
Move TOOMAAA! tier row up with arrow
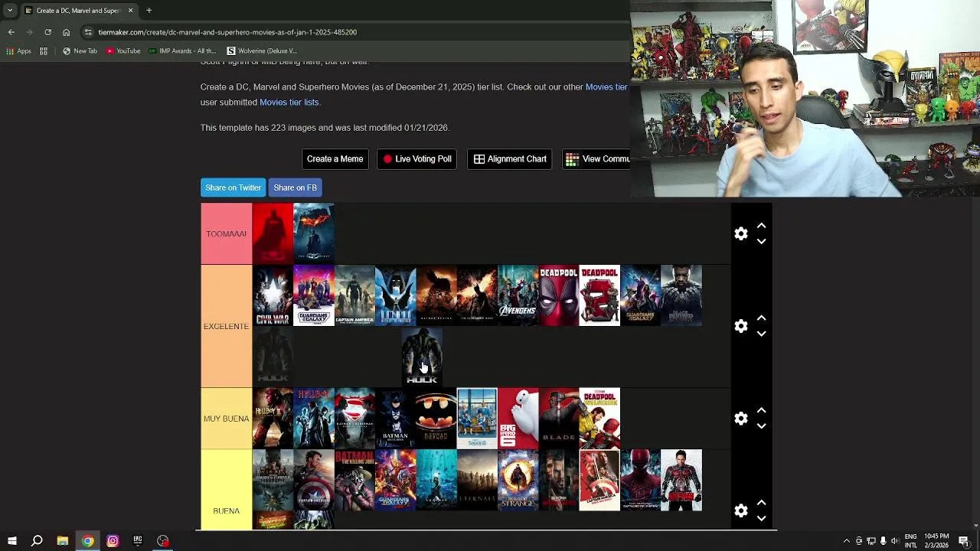(x=761, y=227)
